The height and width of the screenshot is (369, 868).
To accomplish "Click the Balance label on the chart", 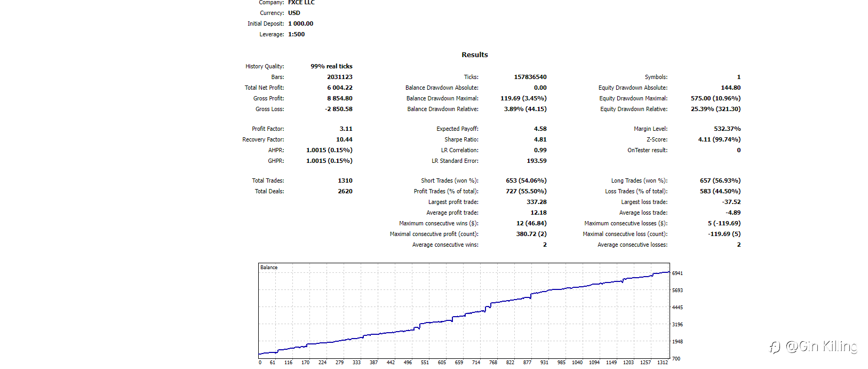I will click(x=269, y=268).
